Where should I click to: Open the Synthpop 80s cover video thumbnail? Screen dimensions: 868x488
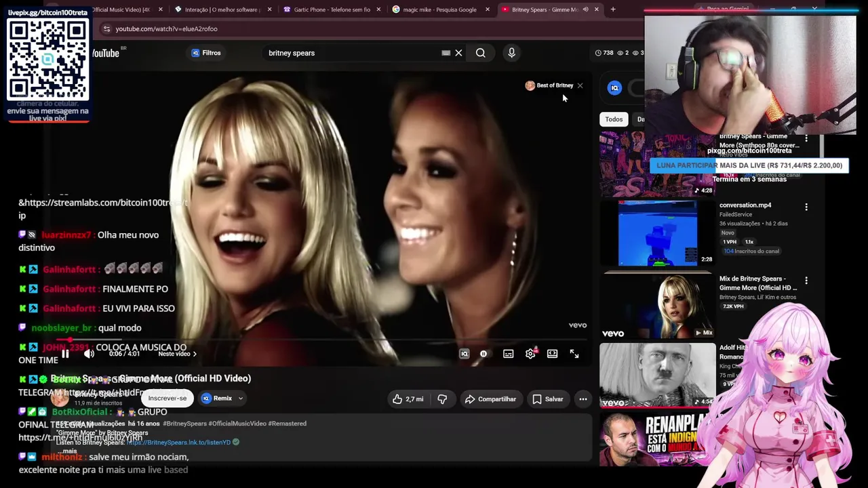coord(656,164)
